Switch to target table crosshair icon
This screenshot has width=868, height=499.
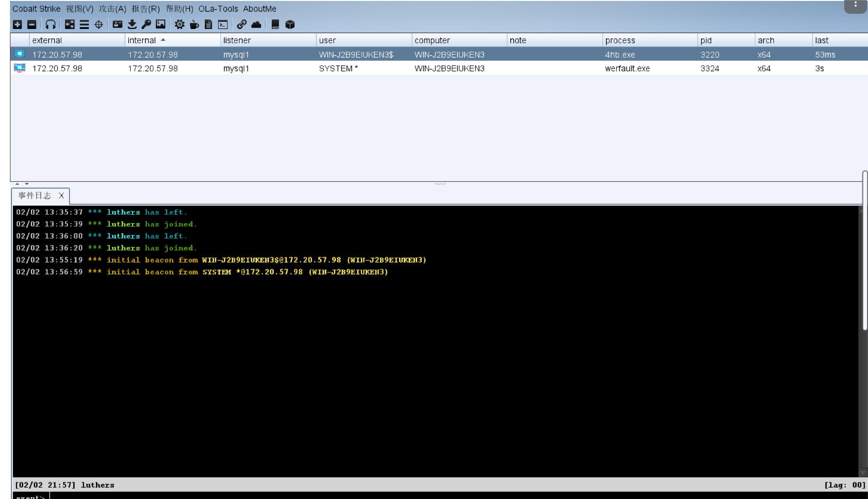(99, 24)
